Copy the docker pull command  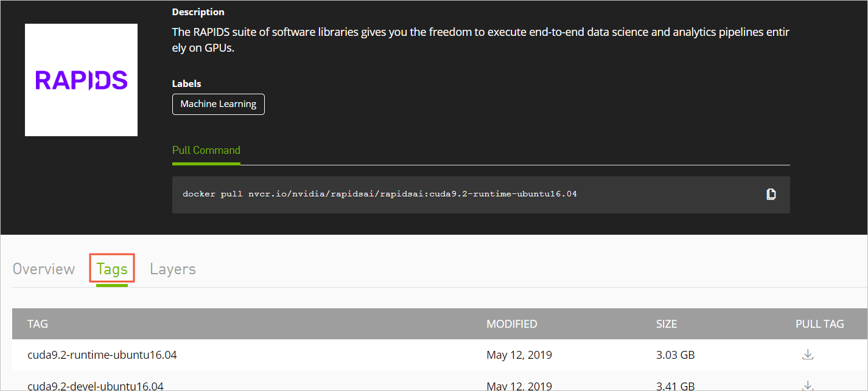point(771,195)
